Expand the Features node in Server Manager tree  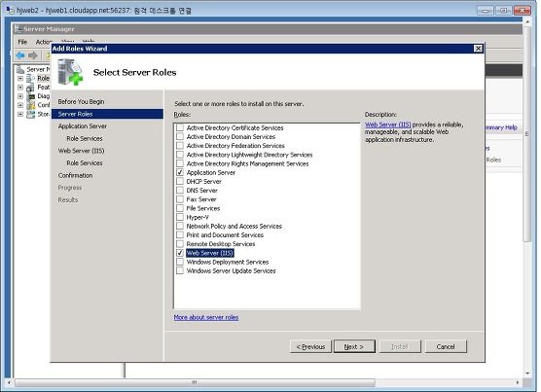click(20, 88)
